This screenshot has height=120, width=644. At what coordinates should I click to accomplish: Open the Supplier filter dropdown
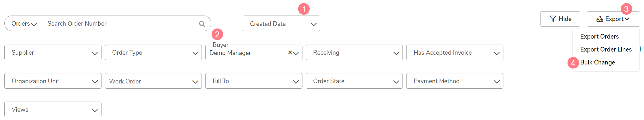tap(53, 53)
